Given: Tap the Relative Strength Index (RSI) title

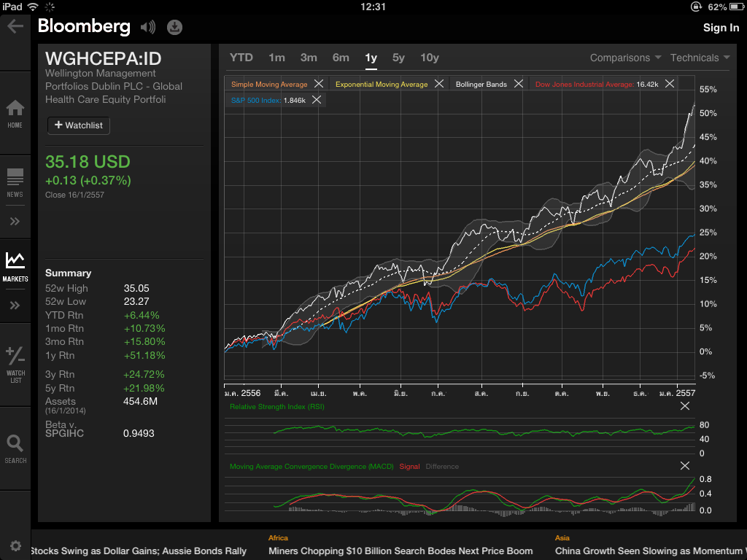Looking at the screenshot, I should click(276, 407).
